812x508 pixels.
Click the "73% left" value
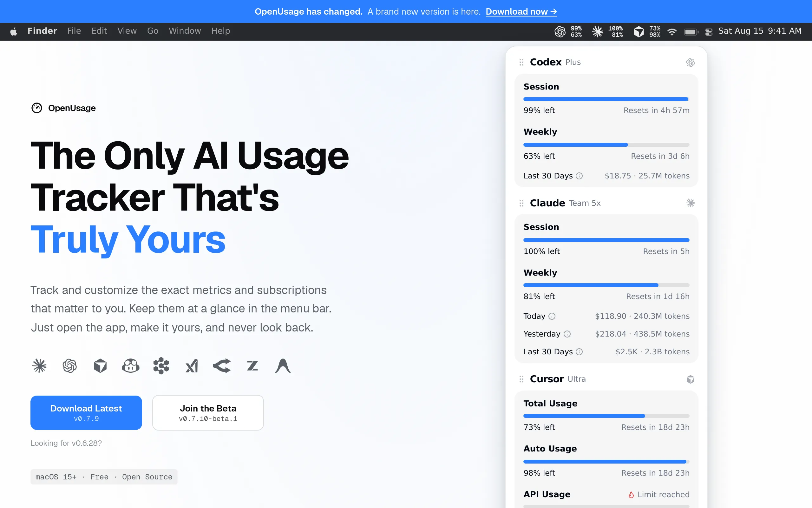(539, 427)
